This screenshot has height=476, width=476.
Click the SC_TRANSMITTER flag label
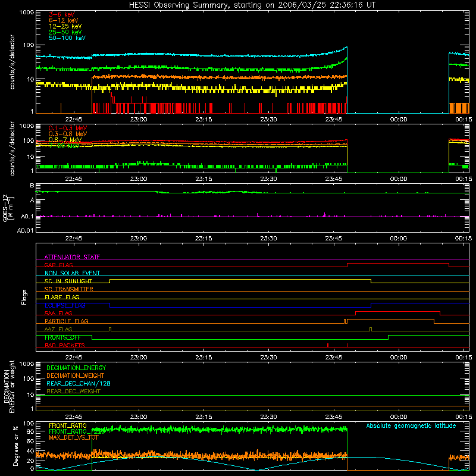point(68,289)
